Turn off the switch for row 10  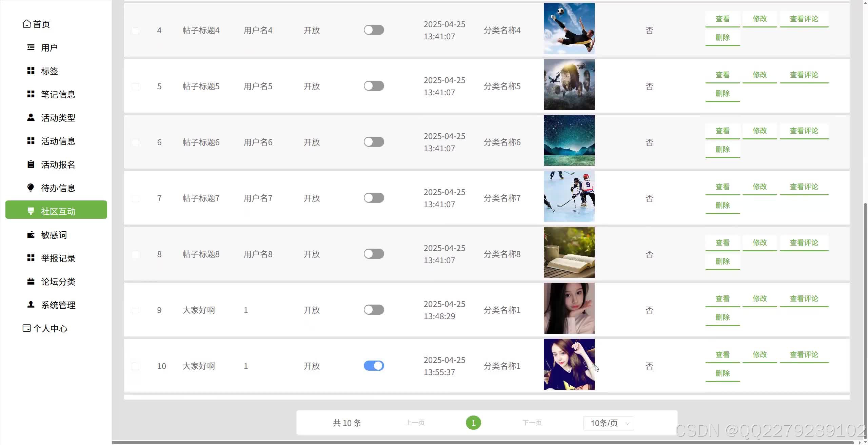click(374, 366)
